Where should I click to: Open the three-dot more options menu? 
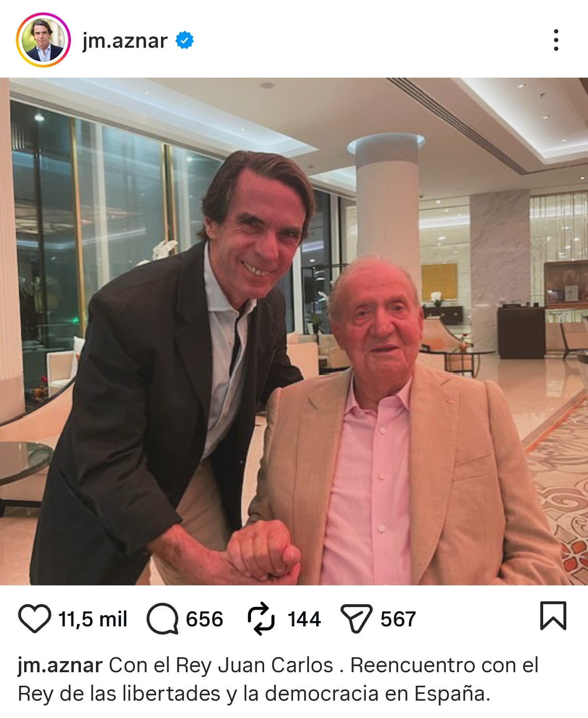coord(556,40)
